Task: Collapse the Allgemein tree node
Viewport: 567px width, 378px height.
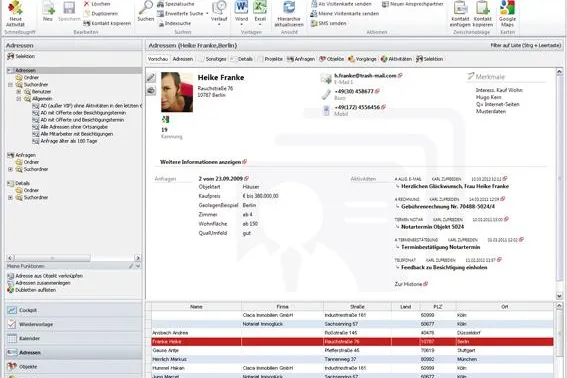Action: [19, 99]
